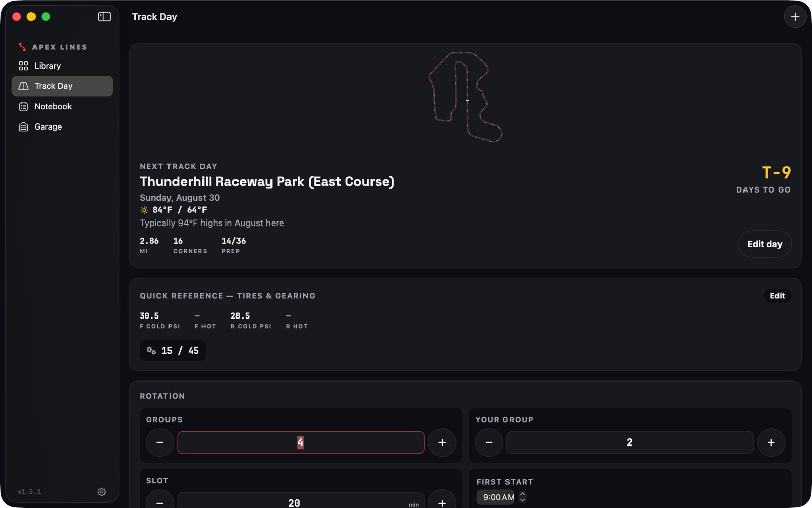
Task: Click the August highs note text
Action: click(212, 223)
